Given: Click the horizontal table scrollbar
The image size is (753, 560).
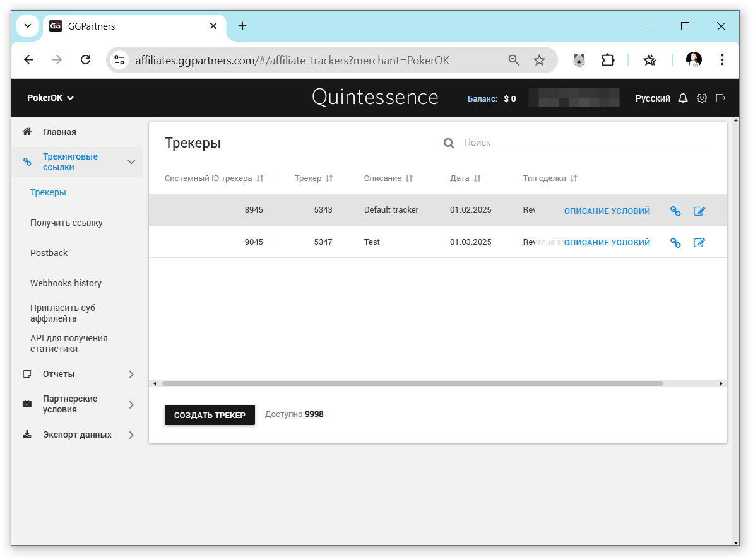Looking at the screenshot, I should coord(413,383).
